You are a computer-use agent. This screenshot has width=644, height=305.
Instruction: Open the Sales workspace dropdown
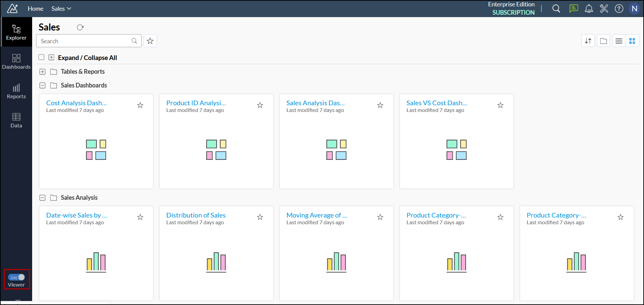point(61,9)
